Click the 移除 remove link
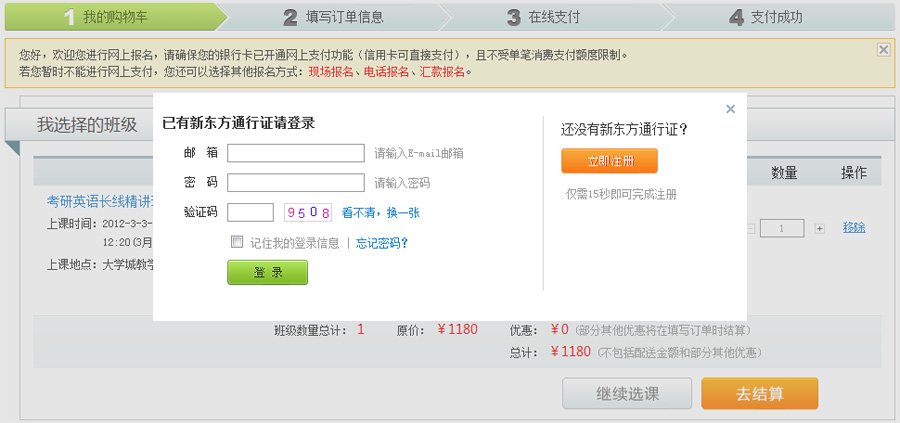This screenshot has width=900, height=423. pyautogui.click(x=853, y=228)
